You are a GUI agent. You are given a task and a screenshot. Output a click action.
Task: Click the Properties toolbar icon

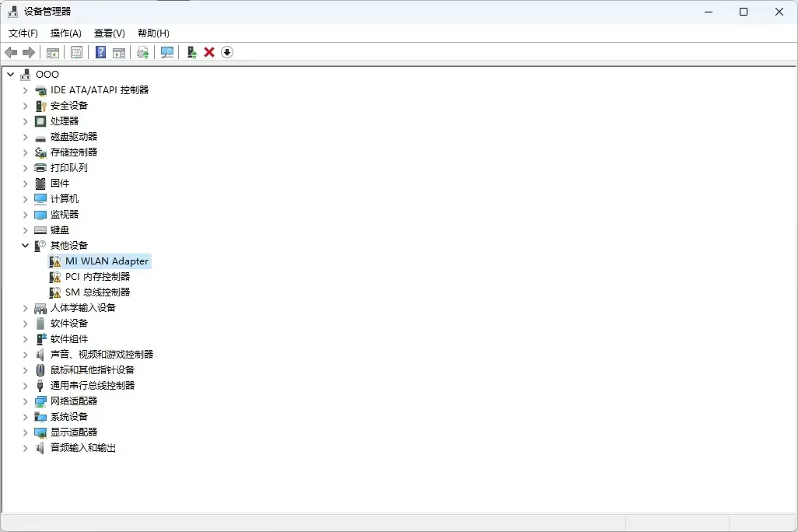tap(76, 52)
